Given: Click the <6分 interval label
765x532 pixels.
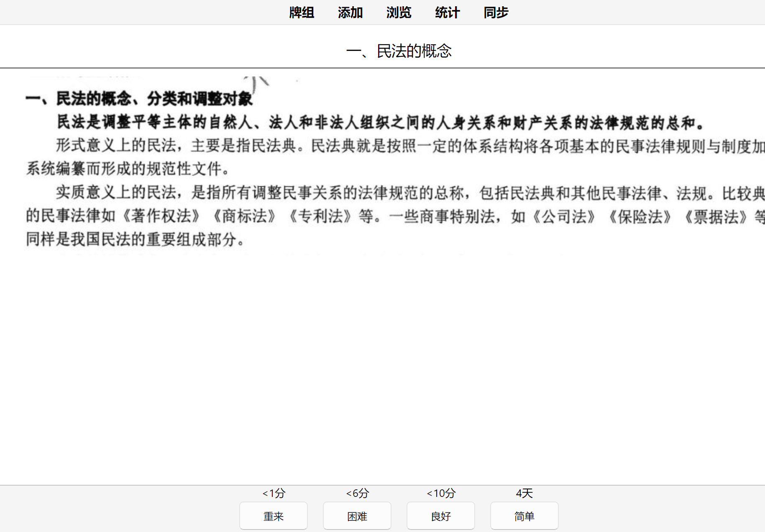Looking at the screenshot, I should (x=357, y=493).
